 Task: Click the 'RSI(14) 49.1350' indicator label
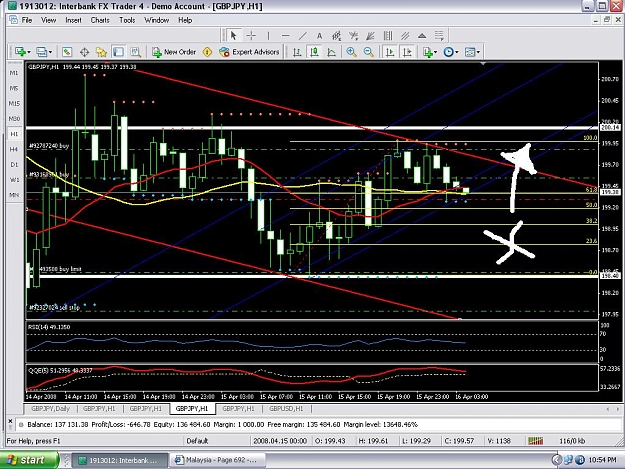coord(49,327)
